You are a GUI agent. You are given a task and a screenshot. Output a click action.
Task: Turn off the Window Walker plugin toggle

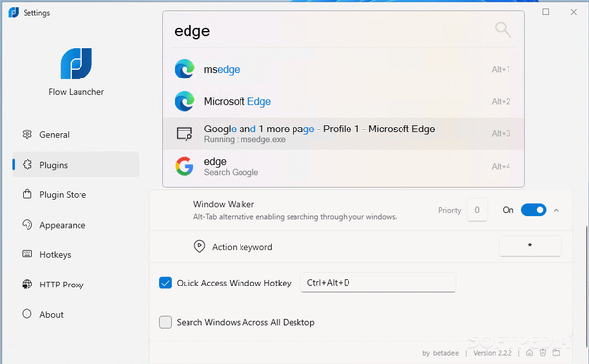[533, 210]
